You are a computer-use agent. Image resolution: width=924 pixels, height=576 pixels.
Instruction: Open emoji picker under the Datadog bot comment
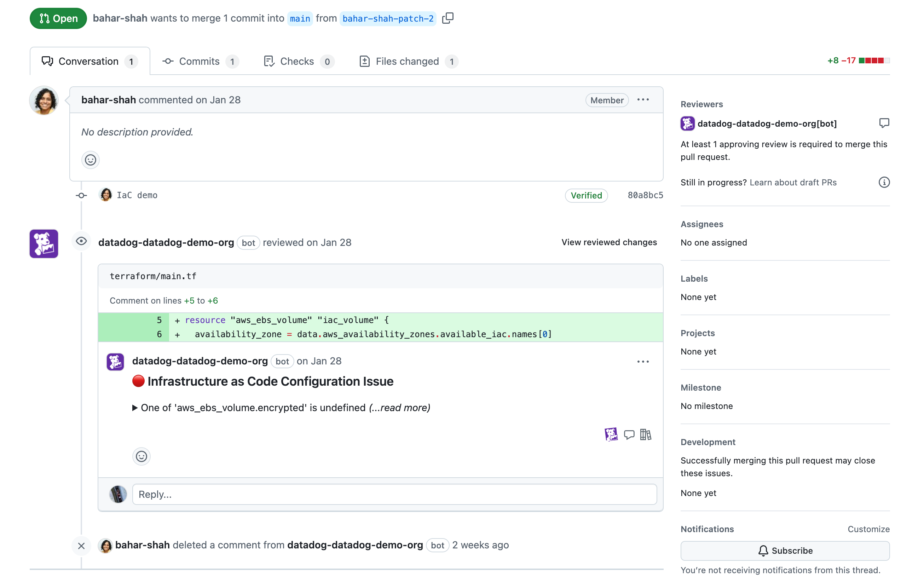(141, 456)
